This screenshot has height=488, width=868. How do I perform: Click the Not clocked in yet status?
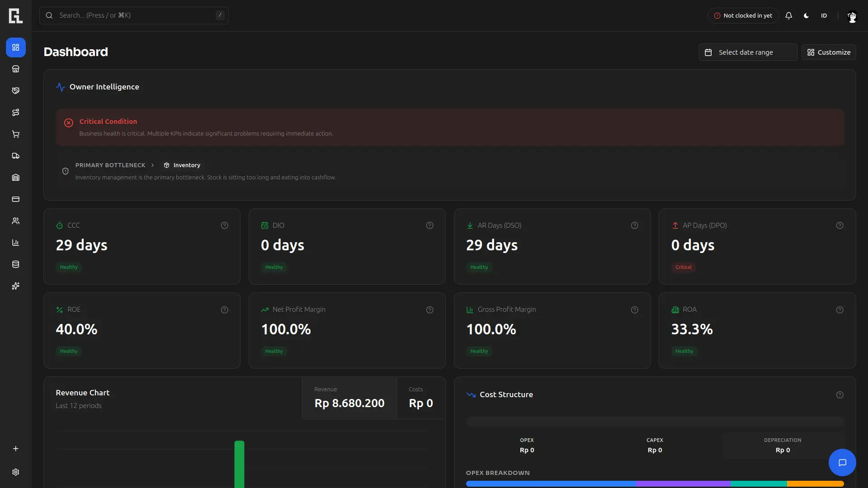coord(743,16)
